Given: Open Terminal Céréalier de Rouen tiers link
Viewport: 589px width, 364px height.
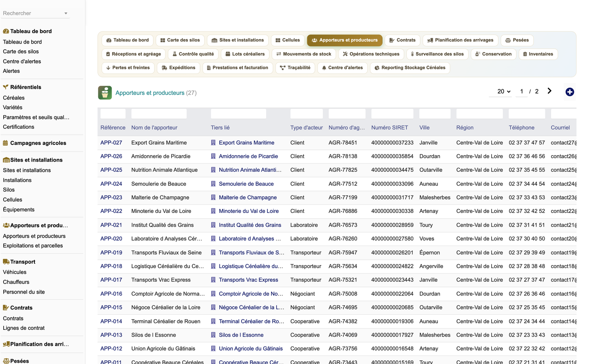Looking at the screenshot, I should point(251,321).
